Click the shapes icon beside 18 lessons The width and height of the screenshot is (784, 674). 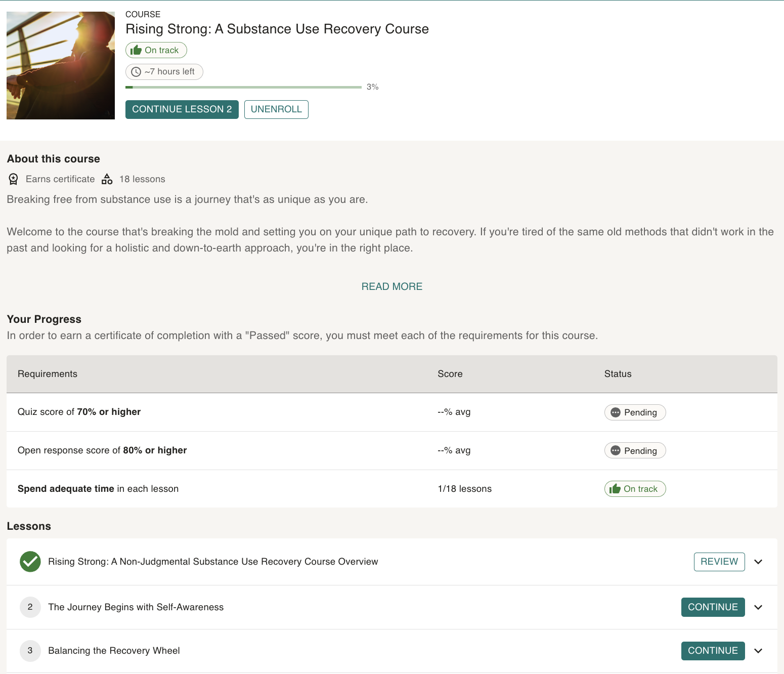coord(107,179)
